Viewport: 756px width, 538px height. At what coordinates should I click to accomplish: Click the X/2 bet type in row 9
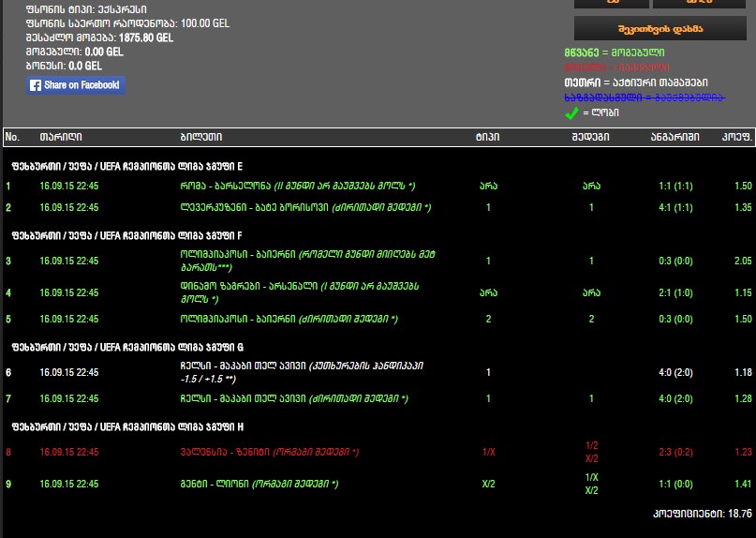click(x=488, y=484)
